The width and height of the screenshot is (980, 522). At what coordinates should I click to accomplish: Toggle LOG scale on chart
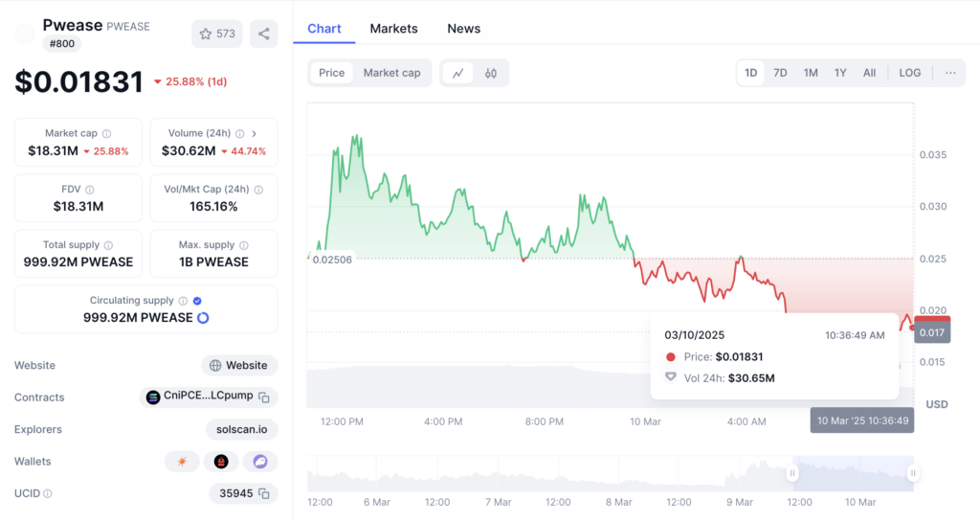tap(910, 73)
